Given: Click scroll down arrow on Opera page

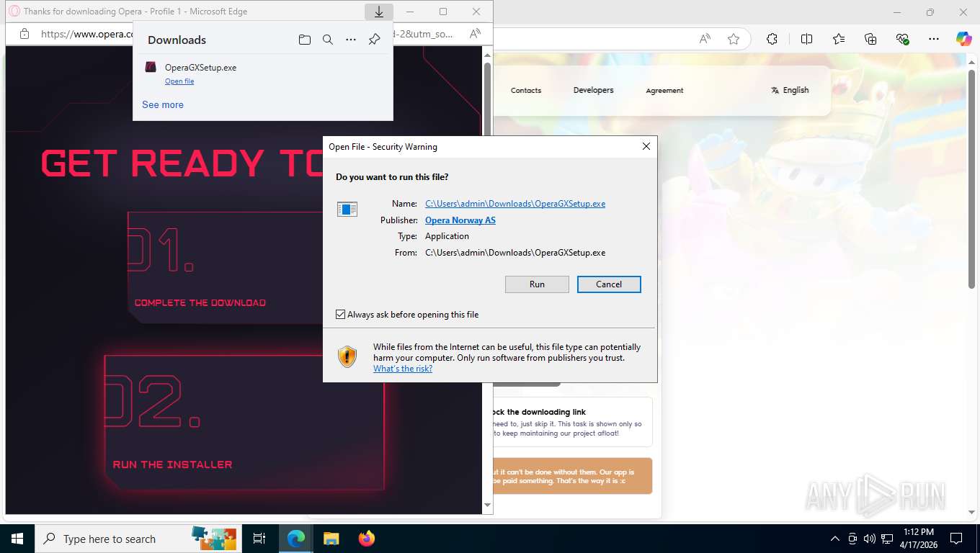Looking at the screenshot, I should coord(487,506).
